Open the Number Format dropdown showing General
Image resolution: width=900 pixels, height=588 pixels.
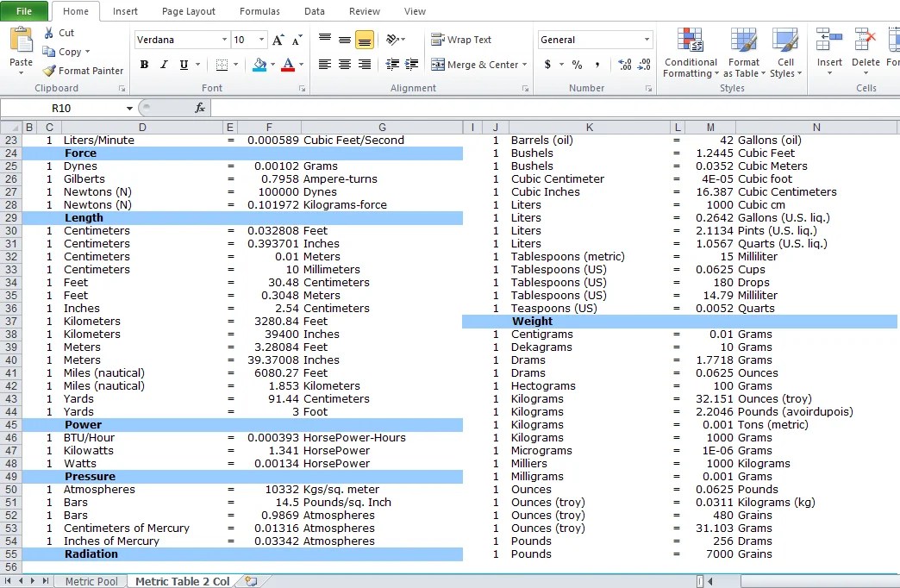coord(595,39)
